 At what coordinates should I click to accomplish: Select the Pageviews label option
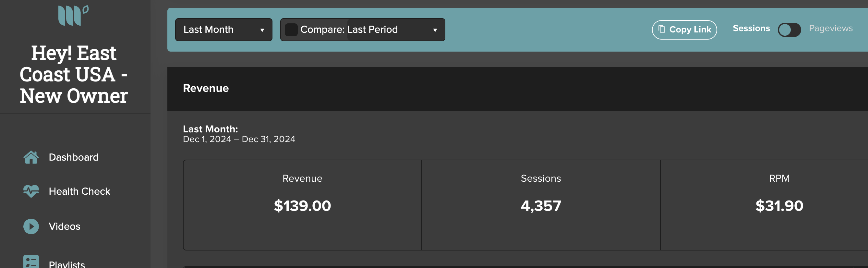click(x=831, y=28)
